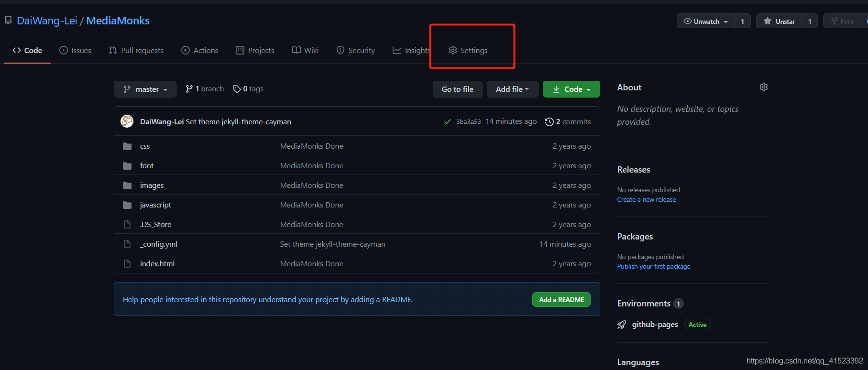
Task: Open the Security tab
Action: click(356, 50)
